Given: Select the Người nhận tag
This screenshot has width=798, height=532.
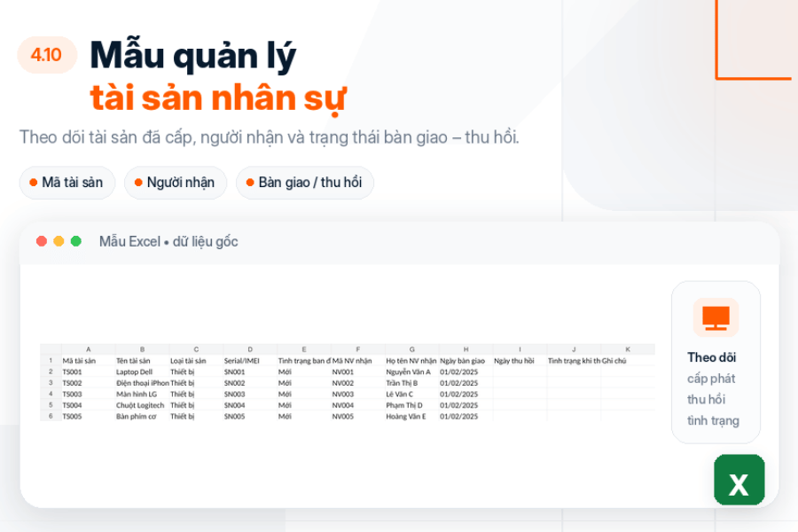Looking at the screenshot, I should (176, 183).
